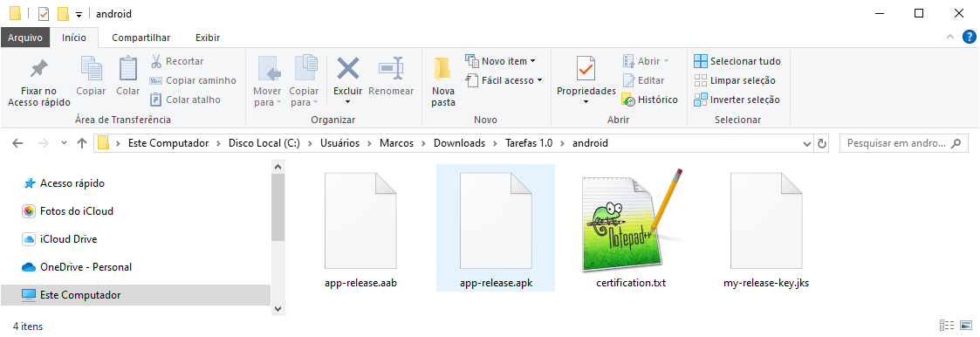Image resolution: width=980 pixels, height=337 pixels.
Task: Expand Fácil acesso dropdown
Action: point(539,80)
